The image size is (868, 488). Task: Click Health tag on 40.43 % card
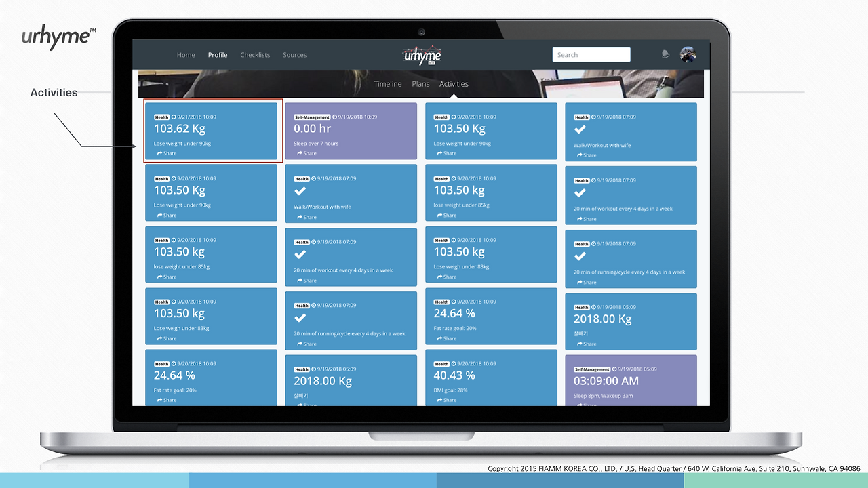441,363
